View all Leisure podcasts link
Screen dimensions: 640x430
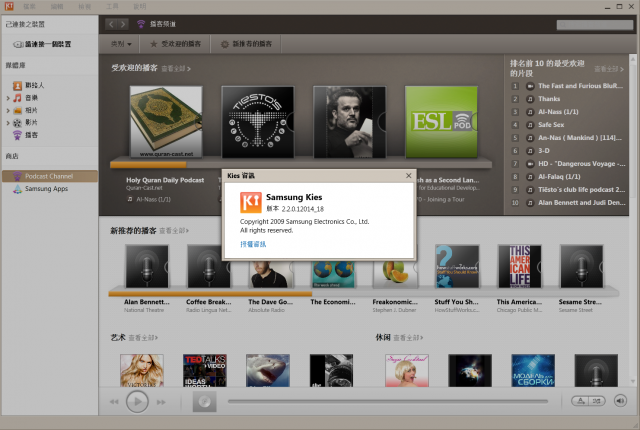[408, 338]
